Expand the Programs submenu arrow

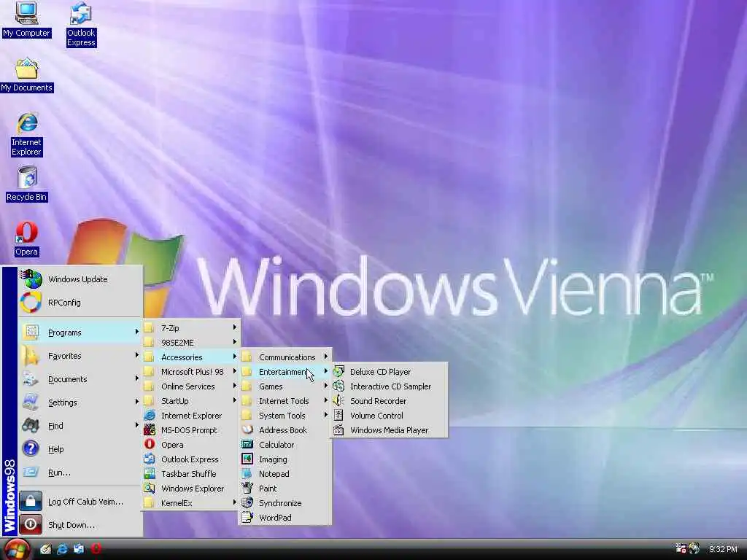pyautogui.click(x=136, y=332)
